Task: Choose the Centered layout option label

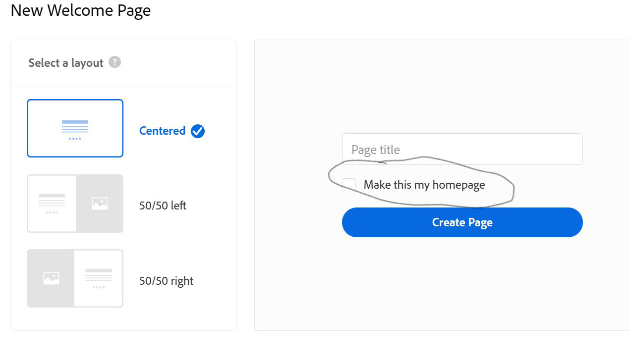Action: (x=162, y=131)
